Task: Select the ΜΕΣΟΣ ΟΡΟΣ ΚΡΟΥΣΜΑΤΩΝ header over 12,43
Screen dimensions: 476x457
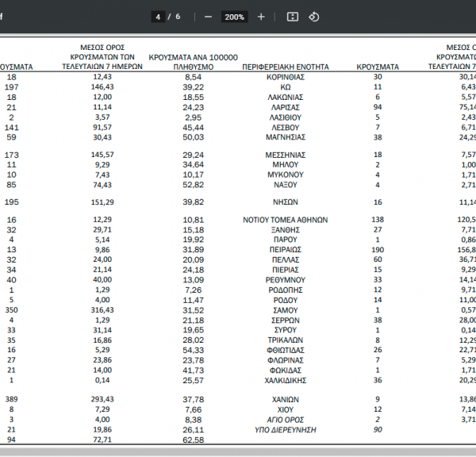Action: click(x=102, y=57)
